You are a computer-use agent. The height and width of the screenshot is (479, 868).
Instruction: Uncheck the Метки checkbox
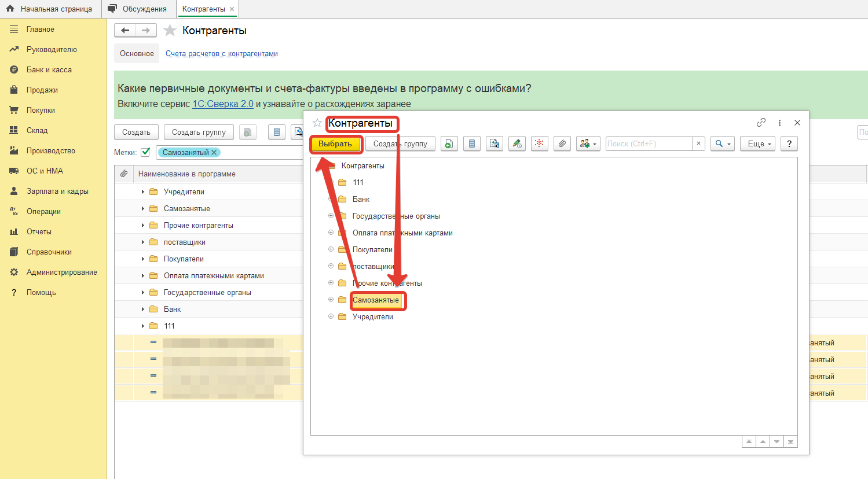[145, 152]
